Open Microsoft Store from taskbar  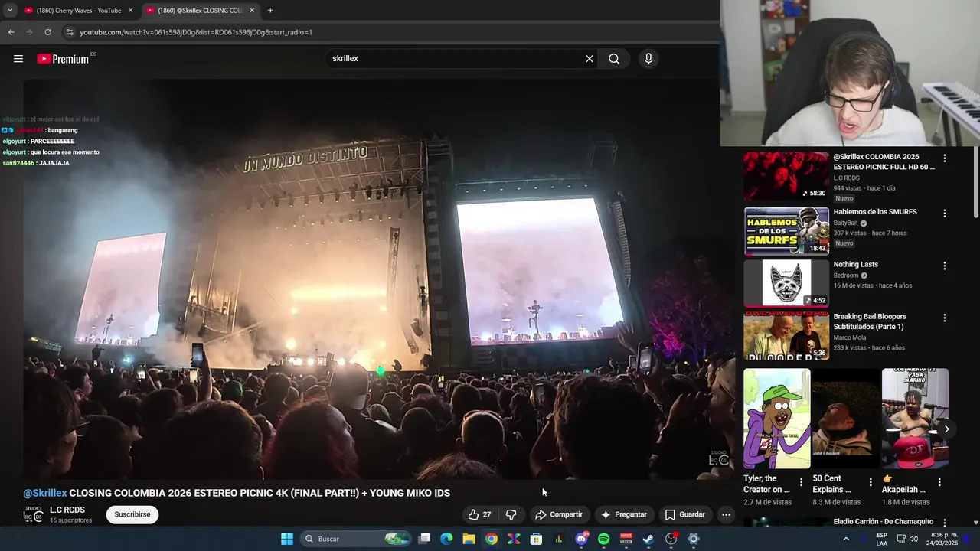536,539
